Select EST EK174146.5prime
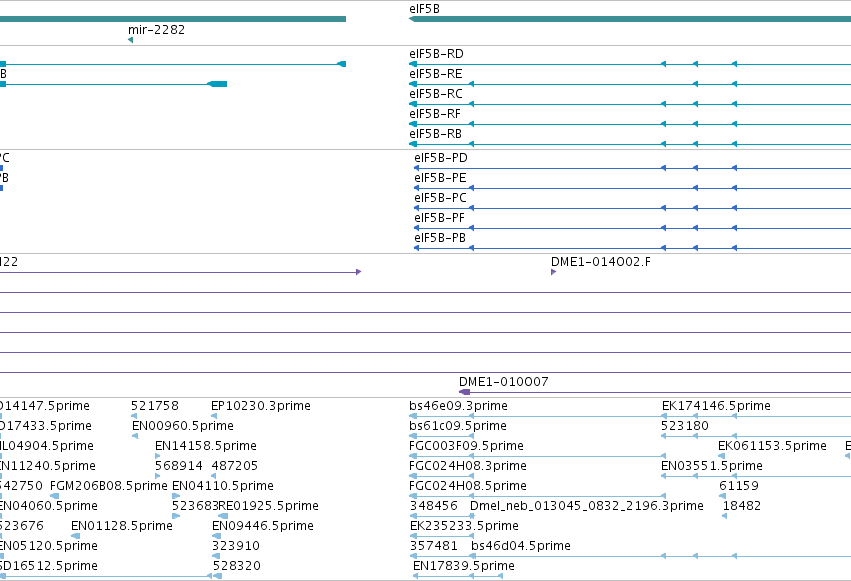The width and height of the screenshot is (851, 581). pos(716,406)
